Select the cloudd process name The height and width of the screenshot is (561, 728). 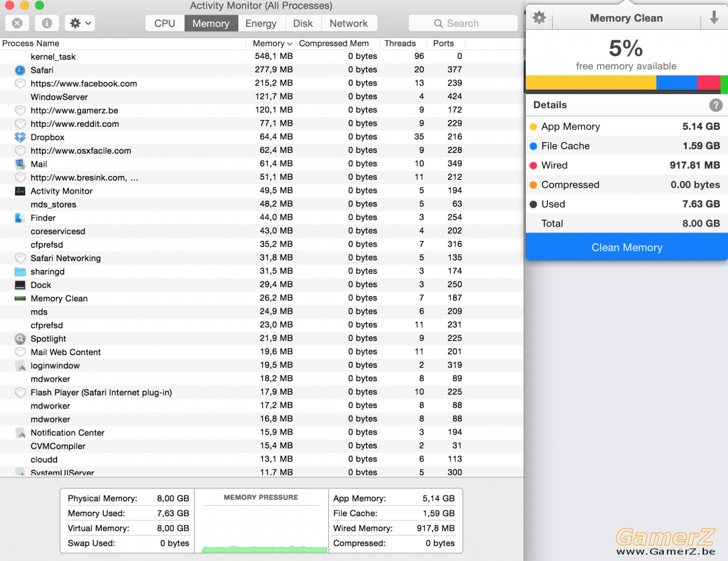click(44, 460)
